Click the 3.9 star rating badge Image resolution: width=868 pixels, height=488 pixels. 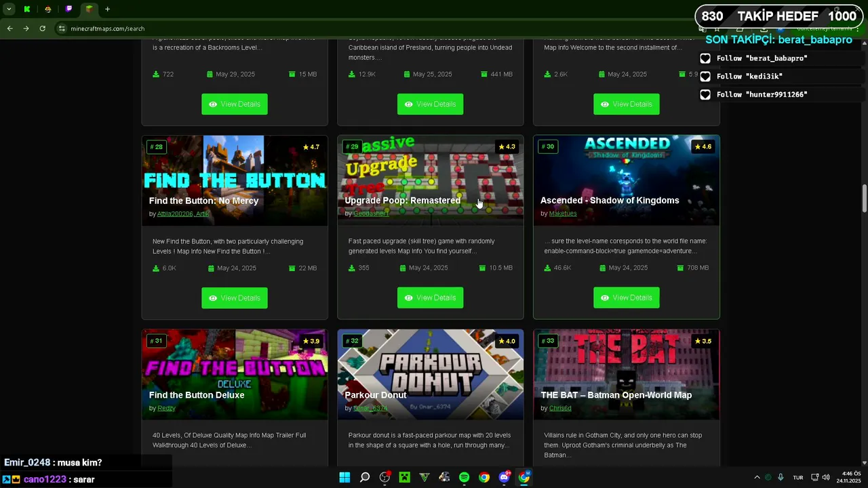tap(311, 341)
